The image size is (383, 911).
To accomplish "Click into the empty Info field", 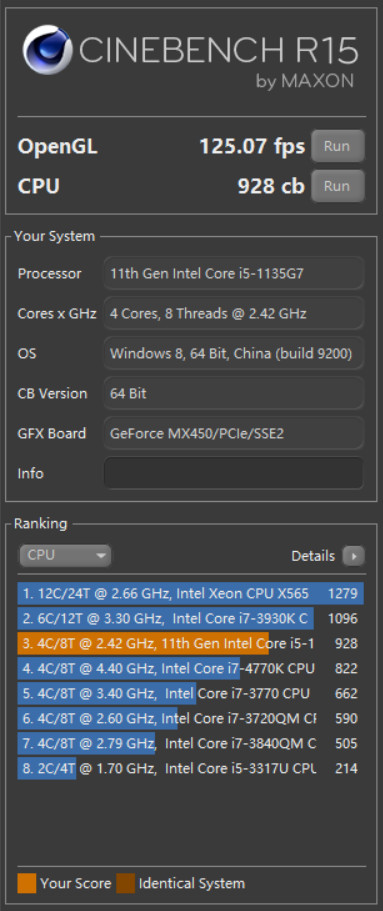I will [x=234, y=473].
